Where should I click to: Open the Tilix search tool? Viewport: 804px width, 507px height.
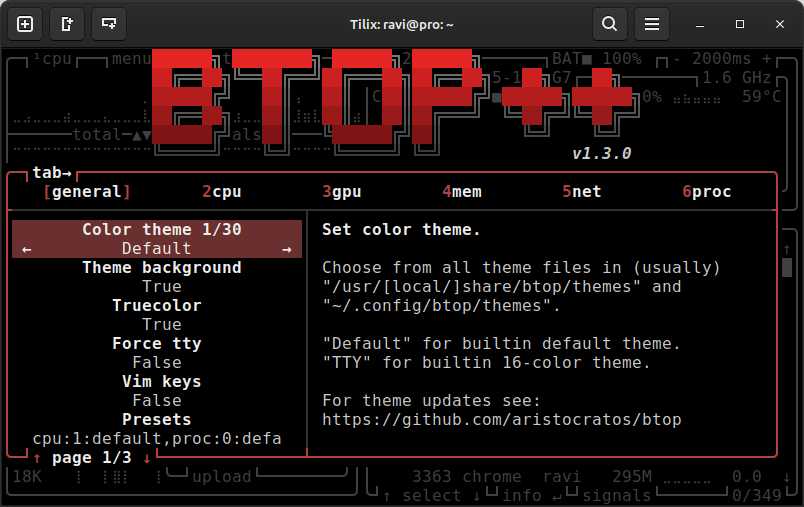tap(610, 24)
